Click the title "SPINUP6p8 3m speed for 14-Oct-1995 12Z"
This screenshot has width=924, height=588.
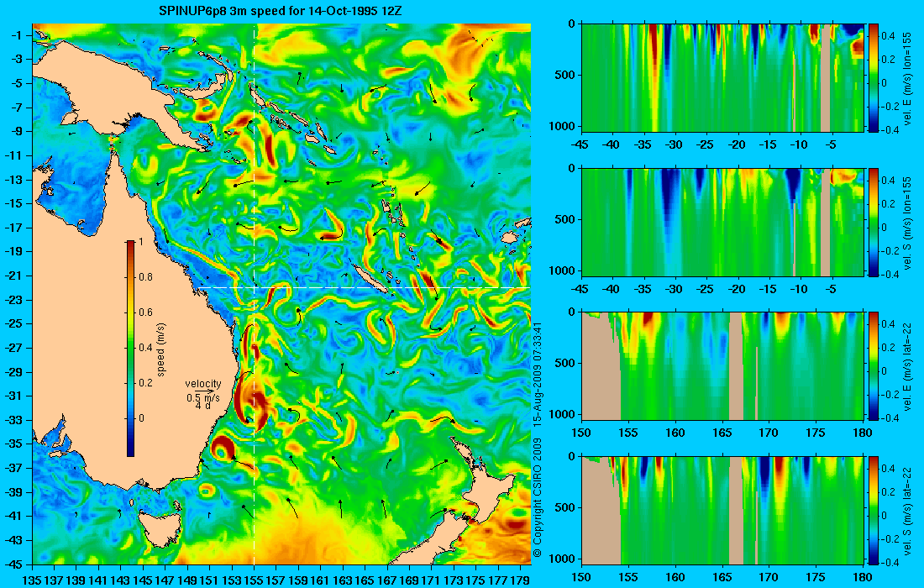click(x=281, y=11)
